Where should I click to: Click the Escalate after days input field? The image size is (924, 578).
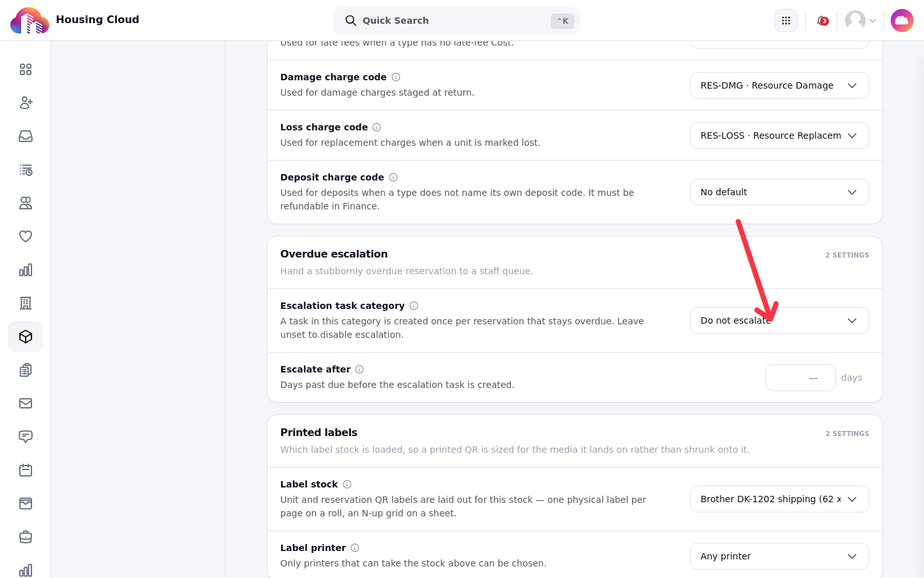coord(801,378)
